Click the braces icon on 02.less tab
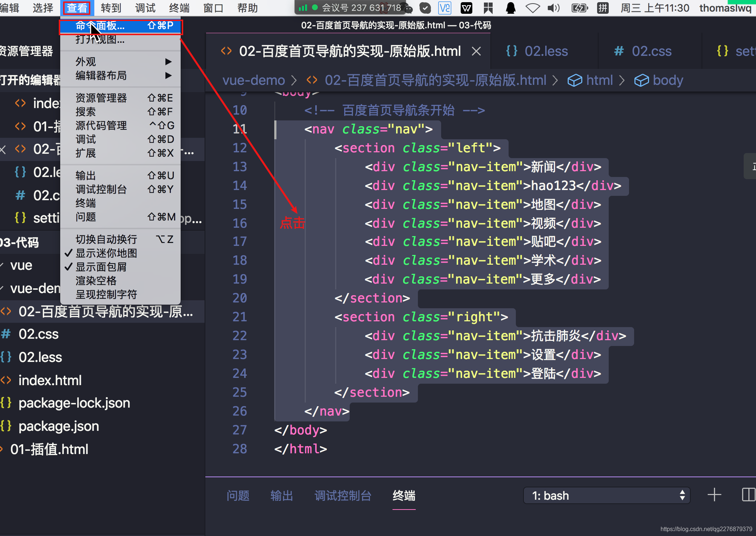 point(511,51)
